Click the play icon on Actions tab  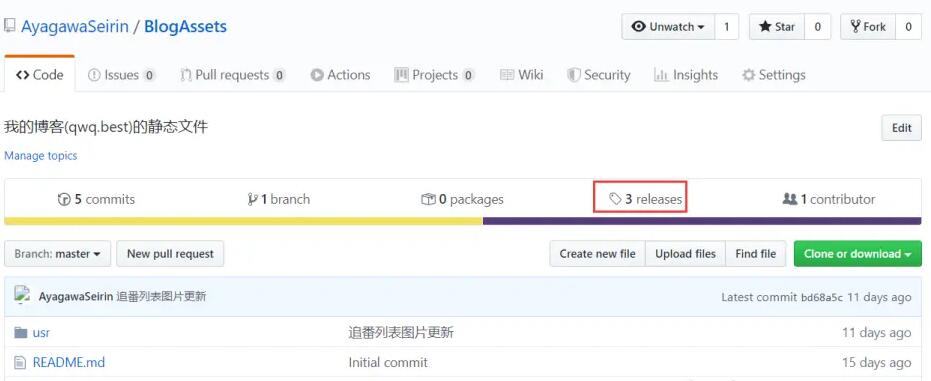(x=317, y=75)
